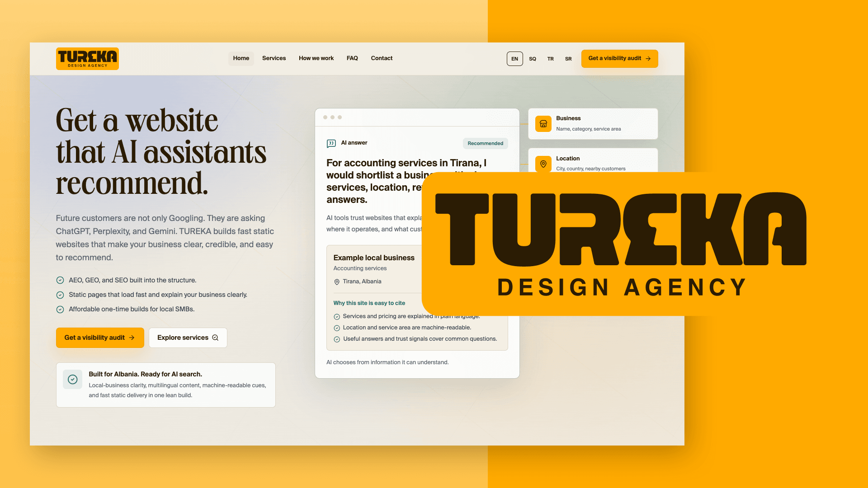This screenshot has width=868, height=488.
Task: Click the location pin beside Tirana, Albania
Action: (337, 282)
